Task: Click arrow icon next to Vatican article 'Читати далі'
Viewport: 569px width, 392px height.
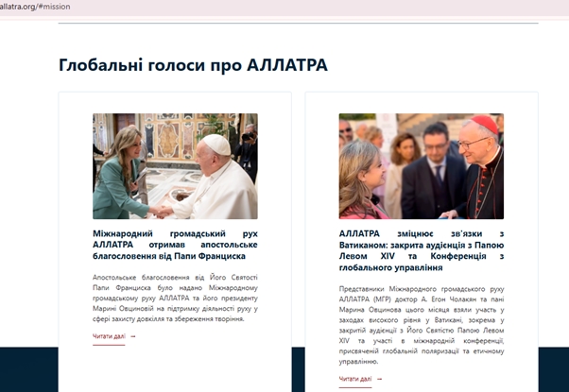Action: (380, 379)
